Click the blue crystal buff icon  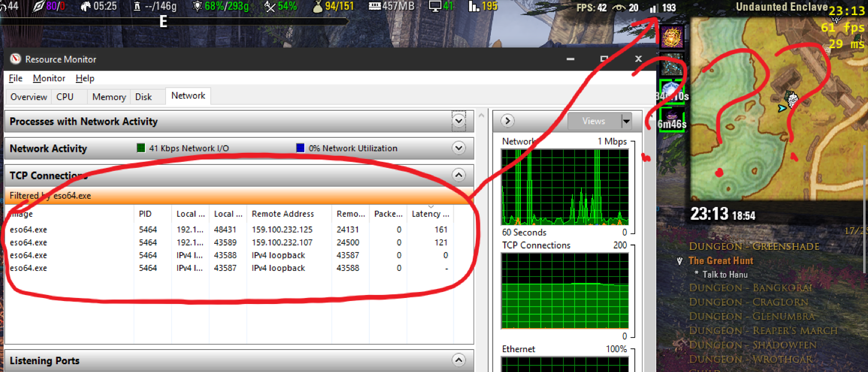point(672,91)
